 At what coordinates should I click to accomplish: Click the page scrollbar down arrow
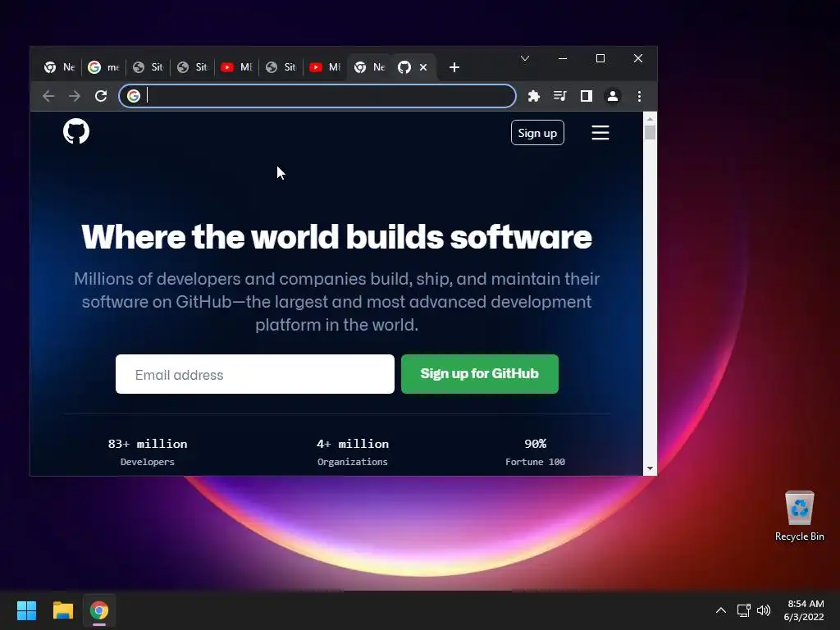click(x=650, y=468)
